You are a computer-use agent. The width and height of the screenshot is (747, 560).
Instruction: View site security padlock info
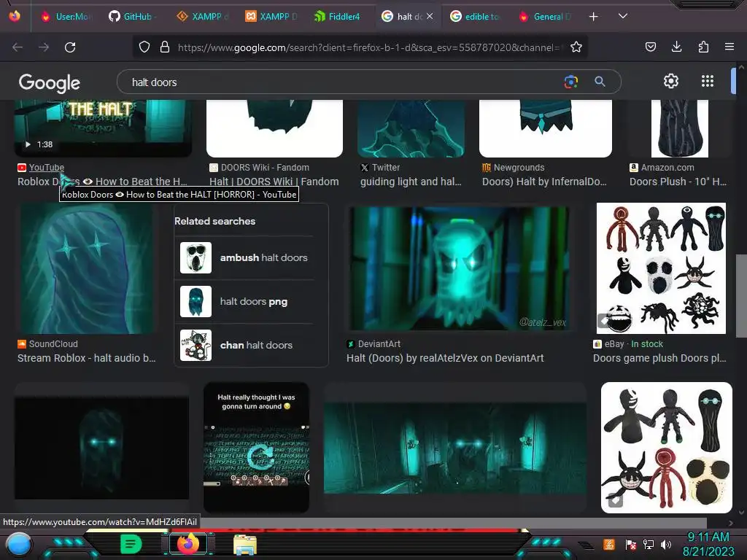coord(165,47)
